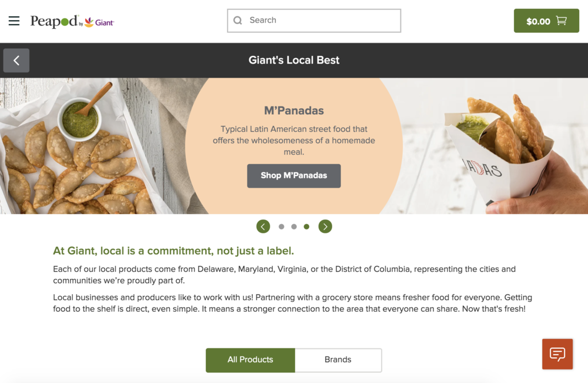Open the live chat widget
Image resolution: width=588 pixels, height=383 pixels.
point(557,354)
